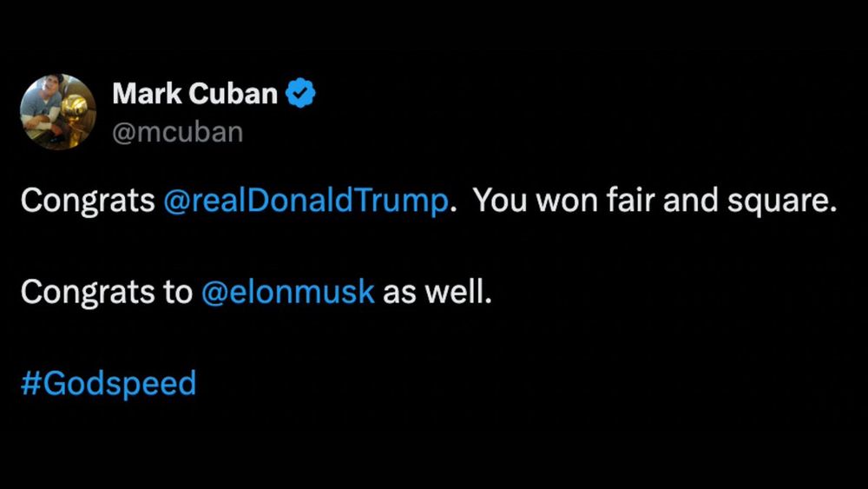Open Mark Cuban's profile picture
868x489 pixels.
click(x=58, y=112)
